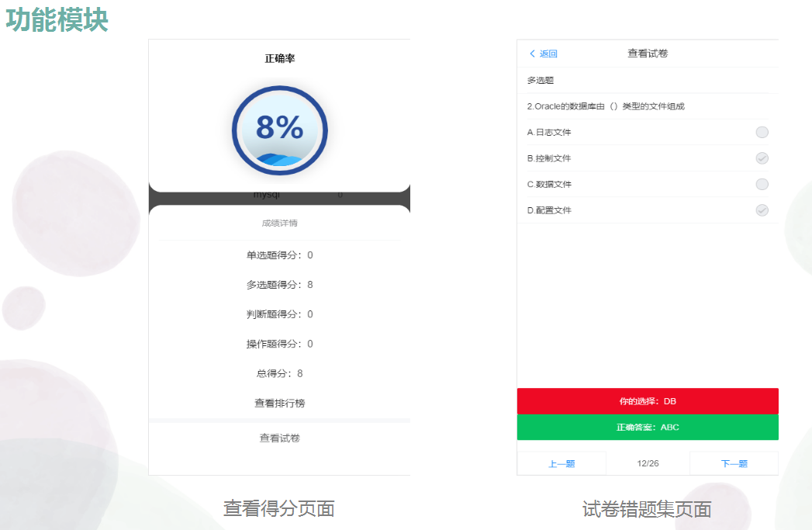The image size is (812, 530).
Task: Click the red 你的选择：DB bar
Action: [648, 401]
